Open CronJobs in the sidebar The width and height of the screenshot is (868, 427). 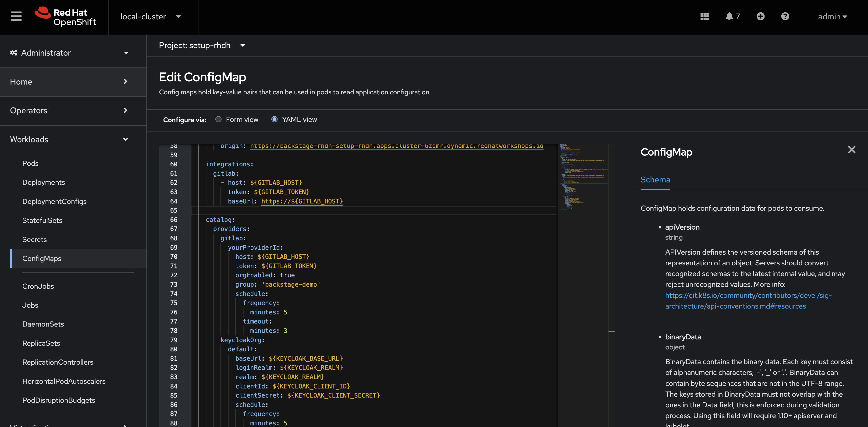[x=38, y=286]
